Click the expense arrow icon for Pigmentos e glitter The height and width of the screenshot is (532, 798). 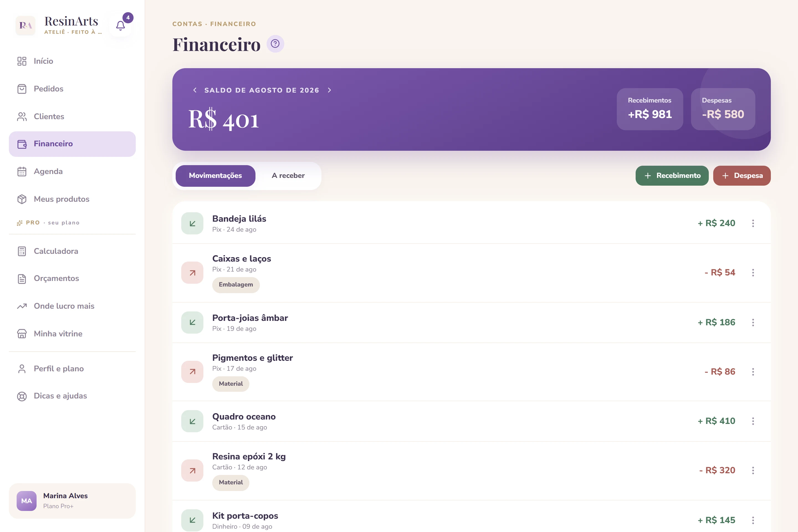(192, 372)
